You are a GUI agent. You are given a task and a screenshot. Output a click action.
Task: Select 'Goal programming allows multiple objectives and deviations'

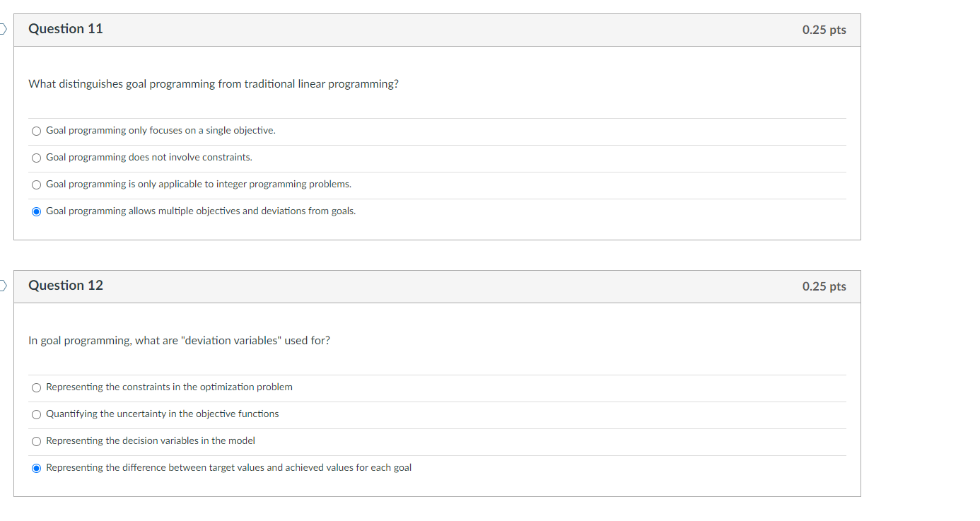[x=36, y=211]
